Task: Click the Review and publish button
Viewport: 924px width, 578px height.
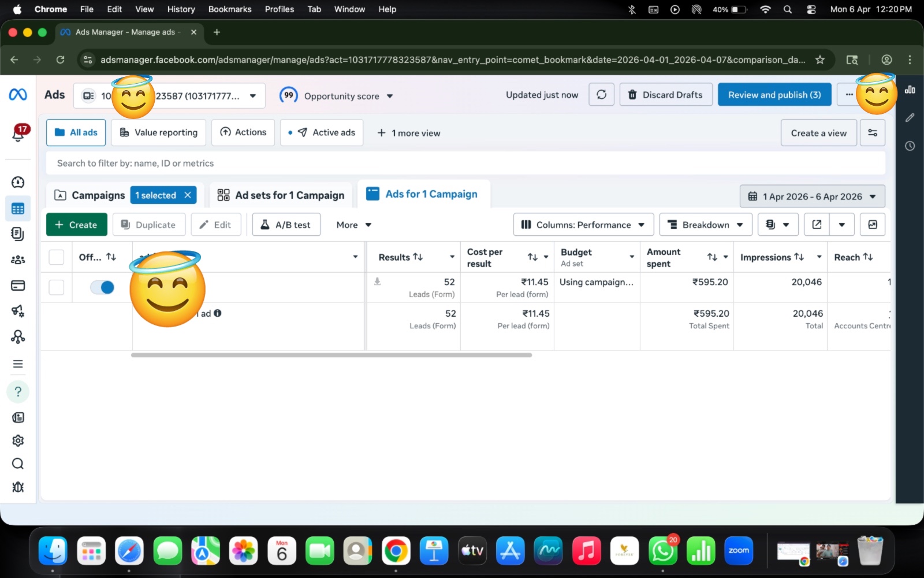Action: tap(774, 95)
